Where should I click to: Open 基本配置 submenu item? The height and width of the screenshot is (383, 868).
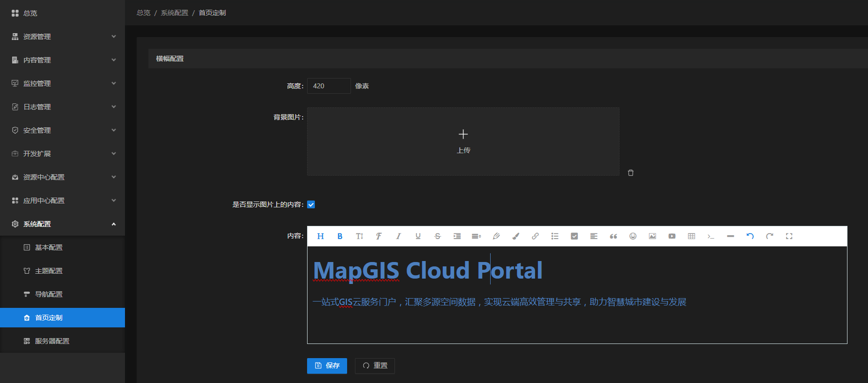click(x=62, y=247)
